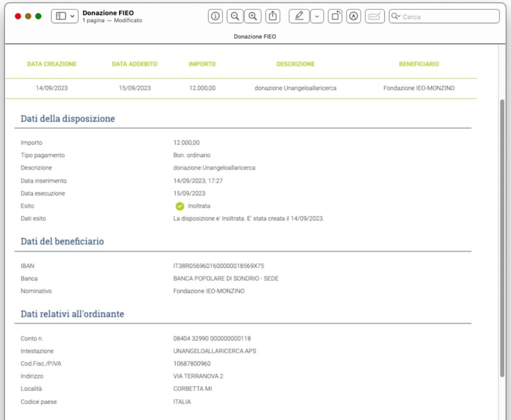511x420 pixels.
Task: Click the DATA ADDEBITO column header
Action: [x=135, y=64]
